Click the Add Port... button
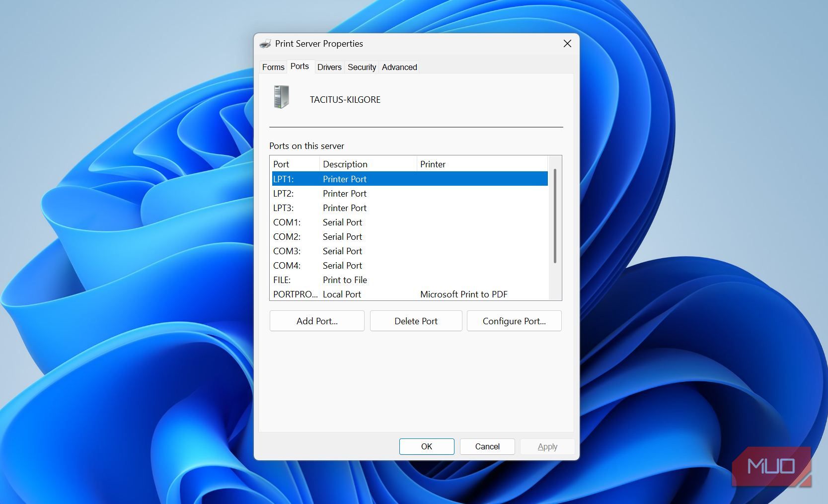 [x=317, y=321]
